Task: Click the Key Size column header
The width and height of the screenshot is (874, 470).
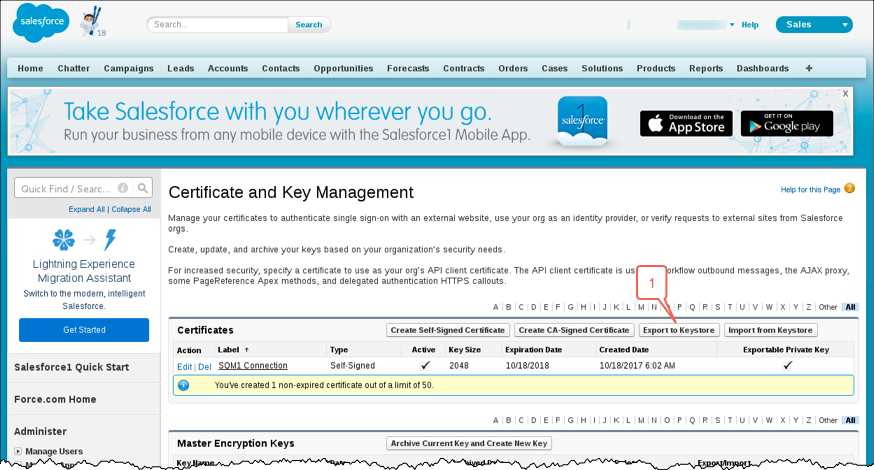Action: [x=464, y=350]
